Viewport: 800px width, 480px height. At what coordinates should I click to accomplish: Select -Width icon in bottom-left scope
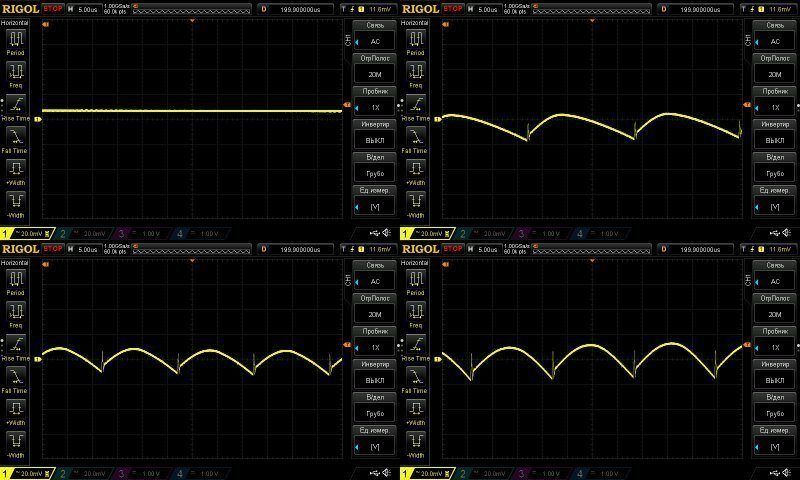(x=16, y=441)
